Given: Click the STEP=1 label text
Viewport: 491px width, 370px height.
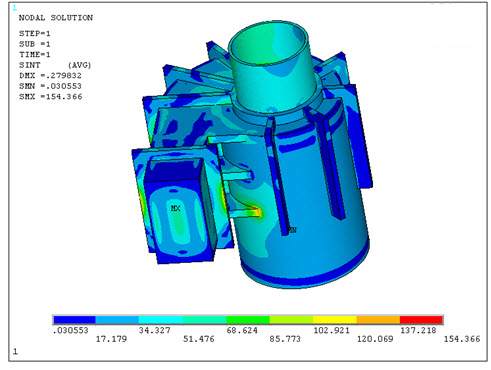Looking at the screenshot, I should (35, 33).
